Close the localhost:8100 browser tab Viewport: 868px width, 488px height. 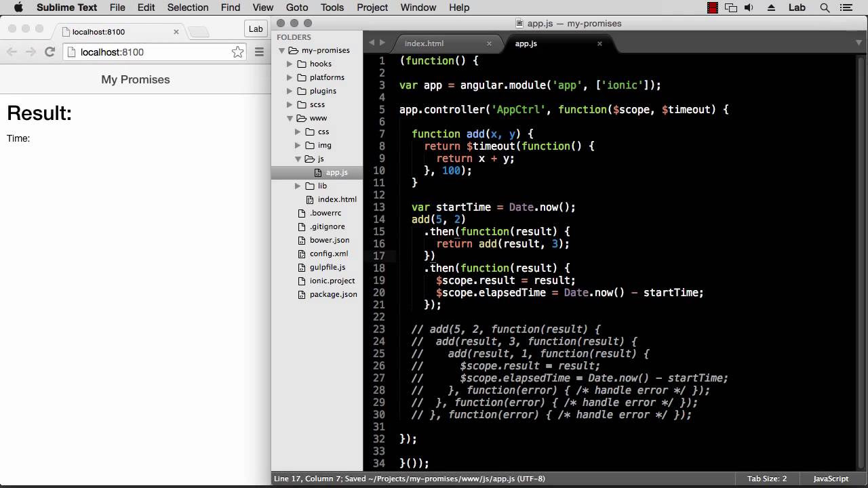(176, 31)
